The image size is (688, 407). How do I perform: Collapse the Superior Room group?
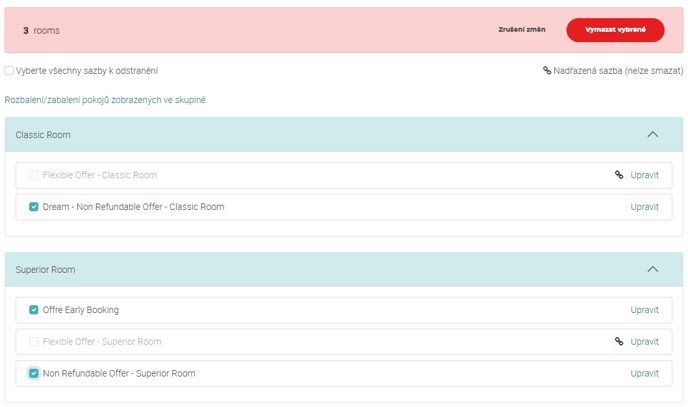(652, 269)
